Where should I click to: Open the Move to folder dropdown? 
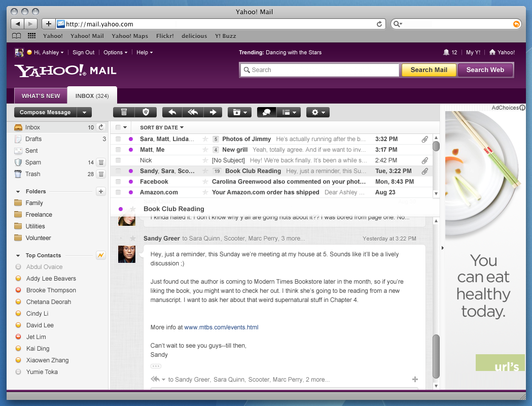(x=239, y=112)
